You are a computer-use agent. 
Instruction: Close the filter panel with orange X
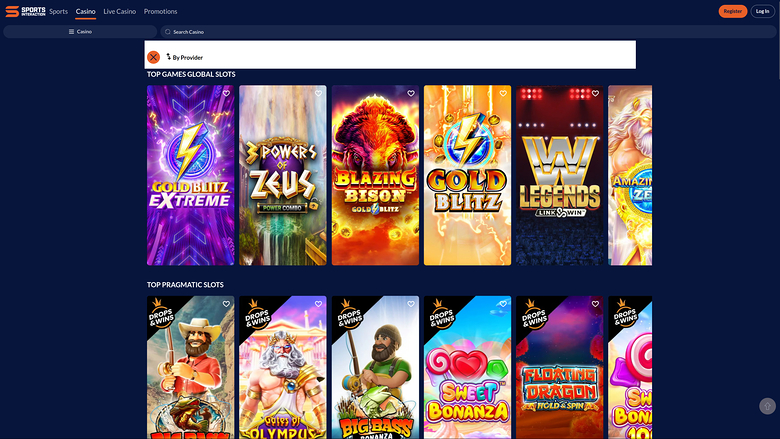pyautogui.click(x=153, y=57)
